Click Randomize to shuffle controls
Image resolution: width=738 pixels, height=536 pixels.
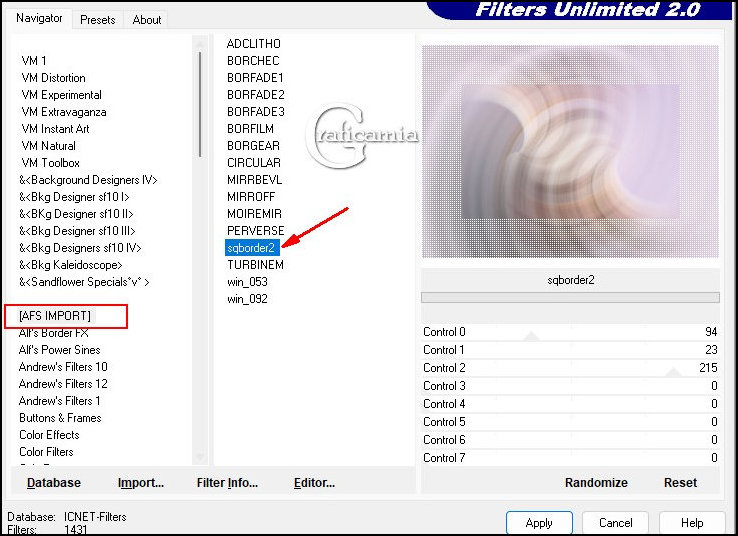(596, 482)
